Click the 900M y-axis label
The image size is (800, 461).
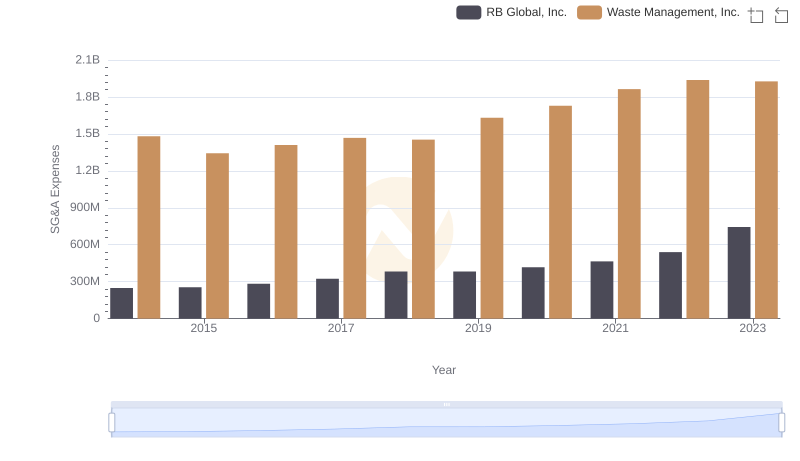(x=85, y=208)
